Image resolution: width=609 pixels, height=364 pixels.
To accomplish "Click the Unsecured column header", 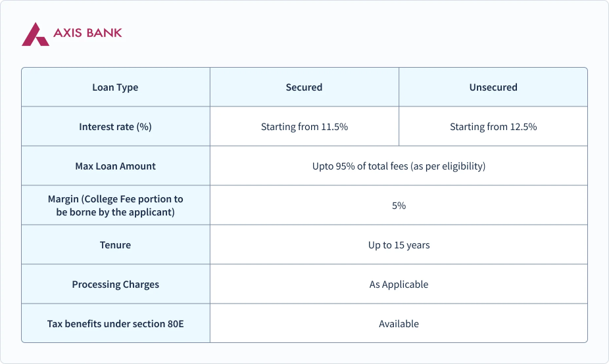I will click(x=493, y=87).
